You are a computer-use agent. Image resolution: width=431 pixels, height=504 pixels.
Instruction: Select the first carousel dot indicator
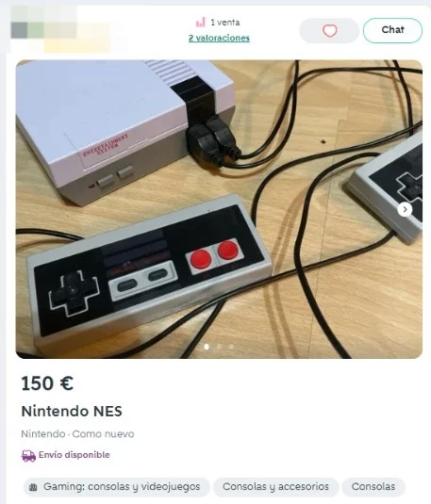tap(207, 347)
